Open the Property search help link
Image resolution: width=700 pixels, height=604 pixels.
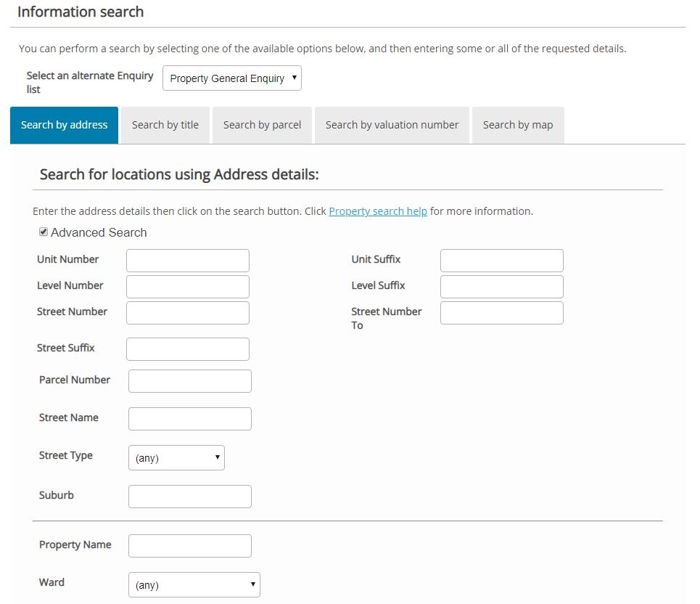click(378, 211)
